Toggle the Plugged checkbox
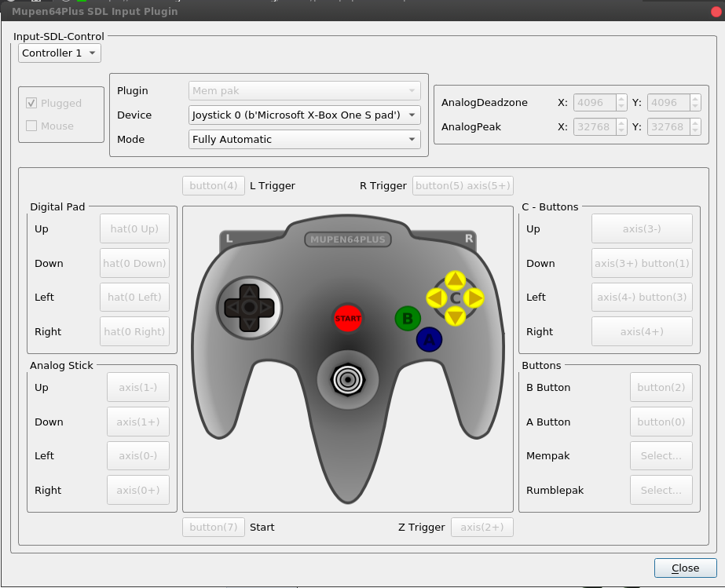This screenshot has height=588, width=725. [x=31, y=103]
